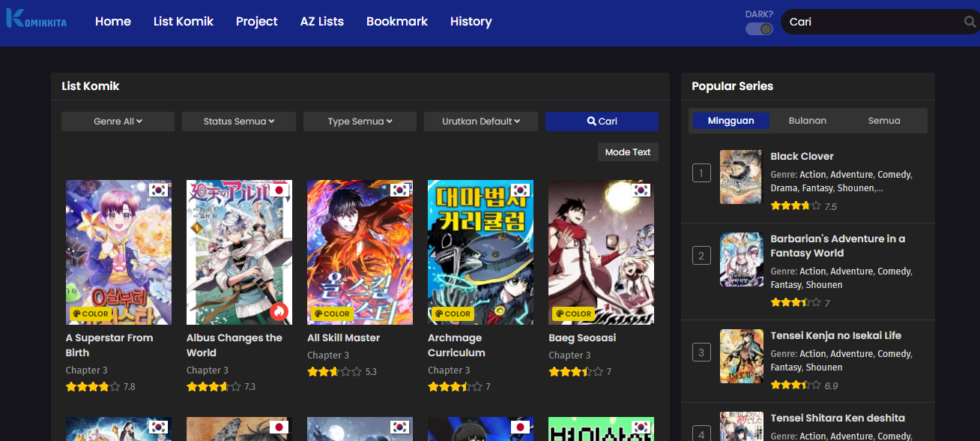This screenshot has width=980, height=441.
Task: Expand the Genre All dropdown
Action: pyautogui.click(x=118, y=121)
